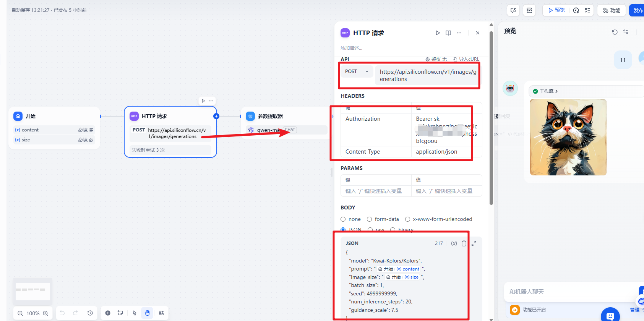Select the none body type radio
The width and height of the screenshot is (644, 321).
coord(343,219)
